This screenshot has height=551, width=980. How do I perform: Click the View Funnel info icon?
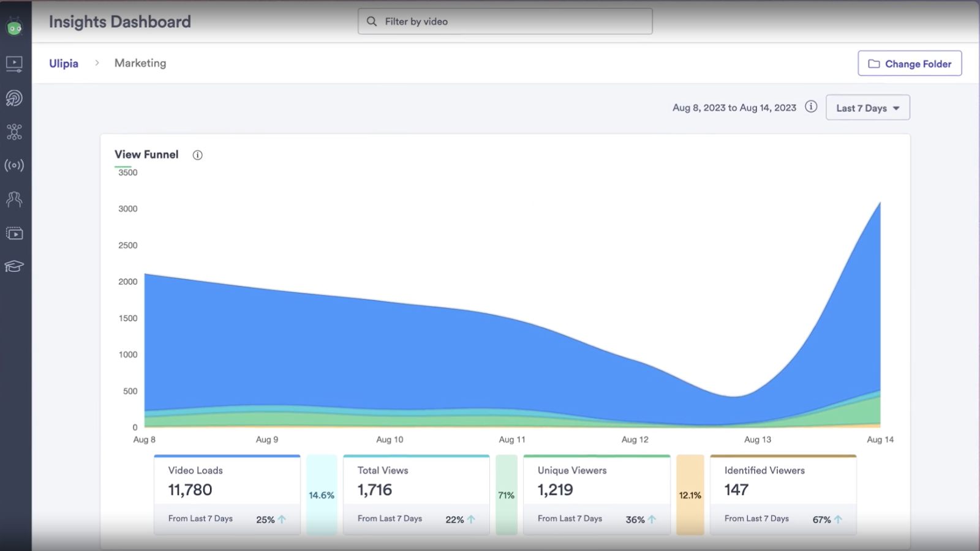(197, 155)
